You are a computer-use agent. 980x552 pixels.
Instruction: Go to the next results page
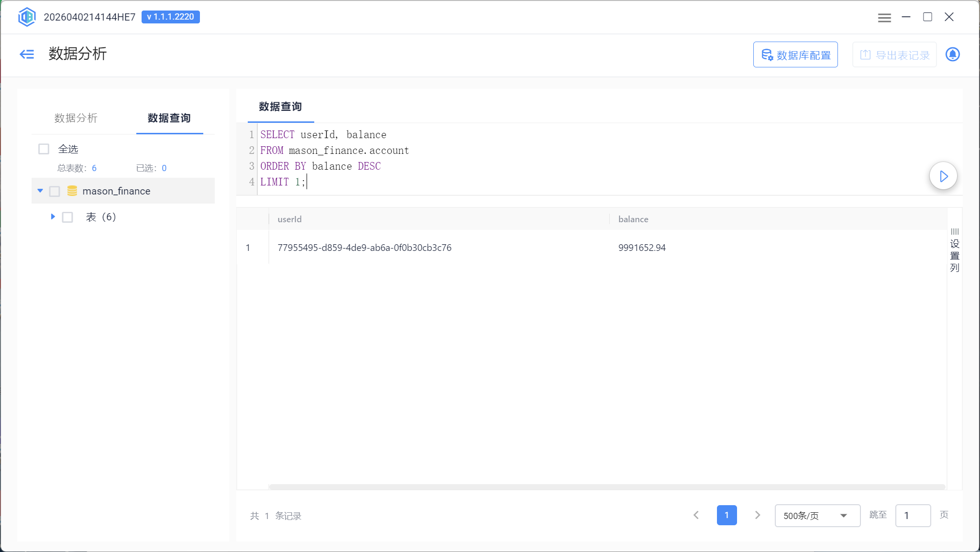(x=757, y=515)
